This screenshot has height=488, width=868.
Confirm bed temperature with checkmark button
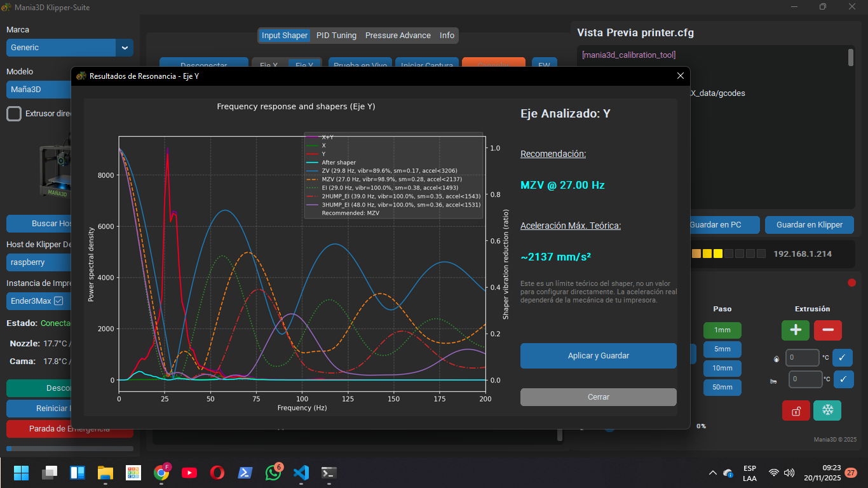click(842, 379)
